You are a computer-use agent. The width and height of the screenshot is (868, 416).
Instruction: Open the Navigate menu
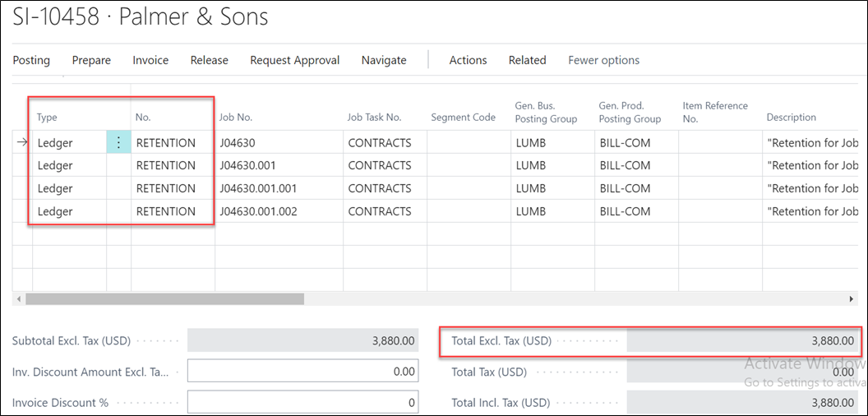pos(384,60)
